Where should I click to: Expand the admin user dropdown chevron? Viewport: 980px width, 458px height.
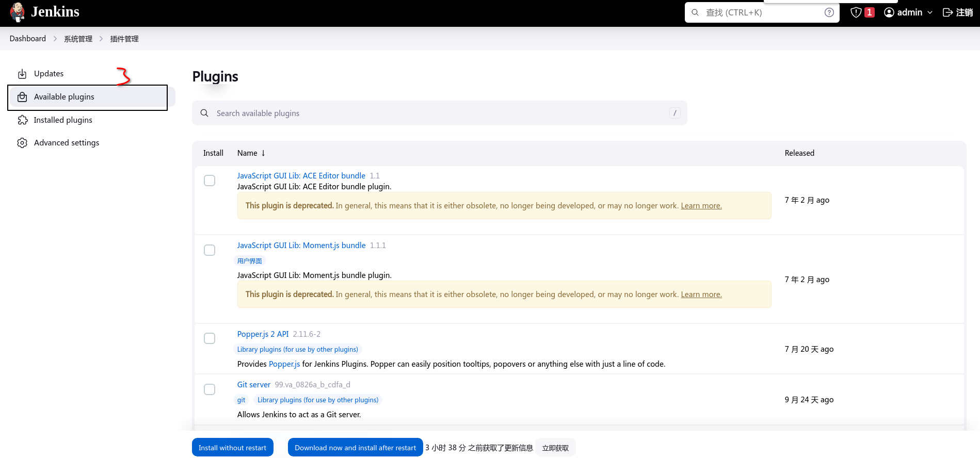930,12
